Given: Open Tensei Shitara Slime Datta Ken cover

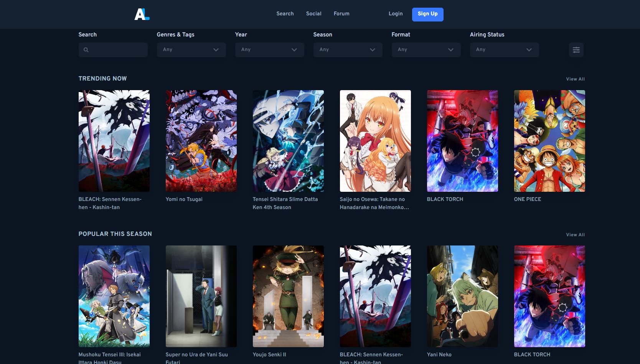Looking at the screenshot, I should [x=288, y=141].
